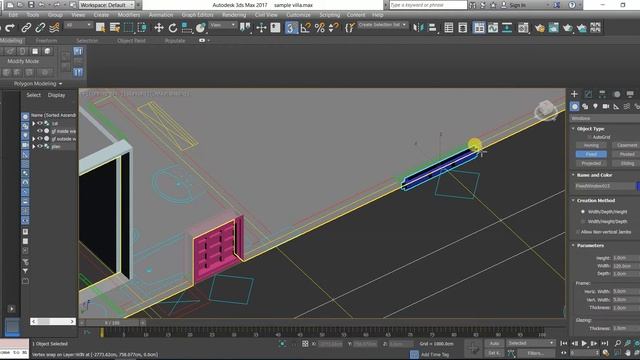Expand the Polygon Modeling panel
Viewport: 640px width, 360px height.
point(38,84)
